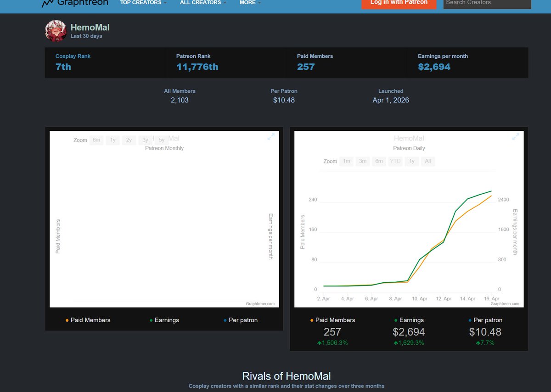Toggle Earnings series in Daily legend
The image size is (551, 392).
click(409, 320)
